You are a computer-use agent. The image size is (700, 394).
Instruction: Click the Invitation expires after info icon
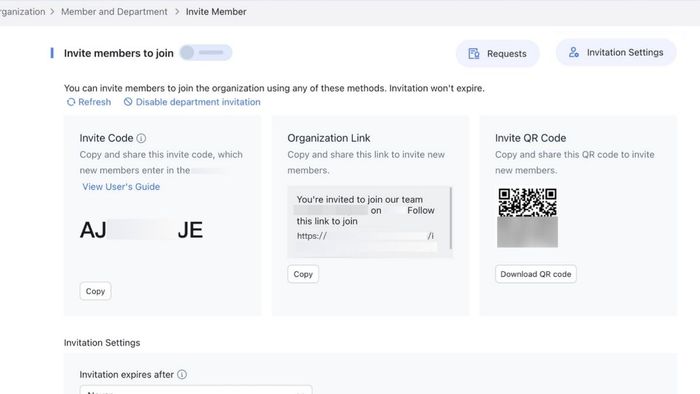pyautogui.click(x=182, y=374)
